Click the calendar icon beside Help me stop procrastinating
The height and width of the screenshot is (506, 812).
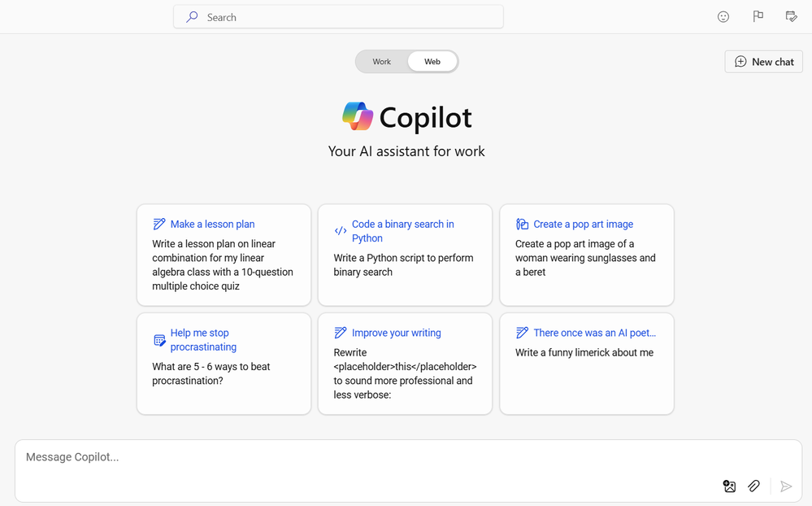tap(159, 340)
